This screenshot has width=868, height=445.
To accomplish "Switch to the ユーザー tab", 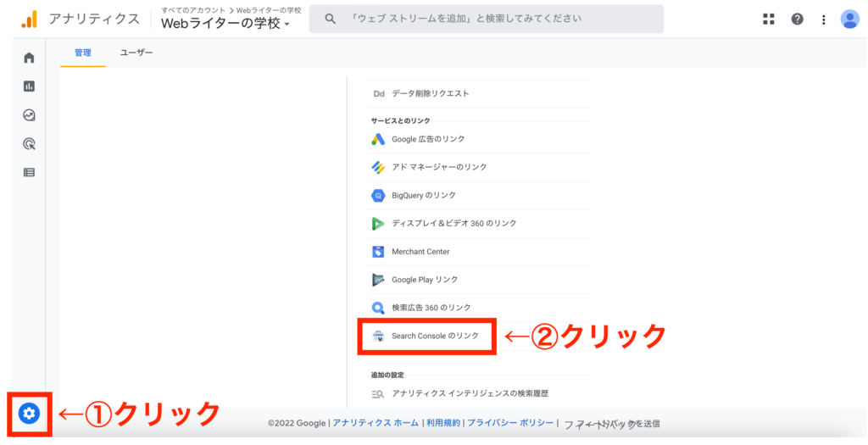I will click(136, 53).
